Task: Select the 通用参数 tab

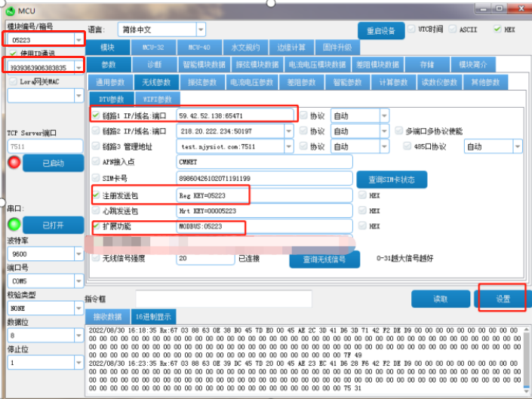Action: [x=109, y=81]
